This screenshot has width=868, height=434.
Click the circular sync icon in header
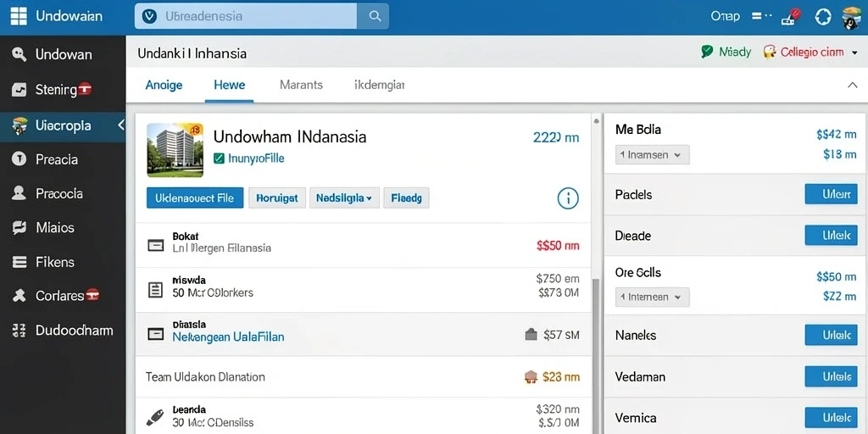point(822,17)
